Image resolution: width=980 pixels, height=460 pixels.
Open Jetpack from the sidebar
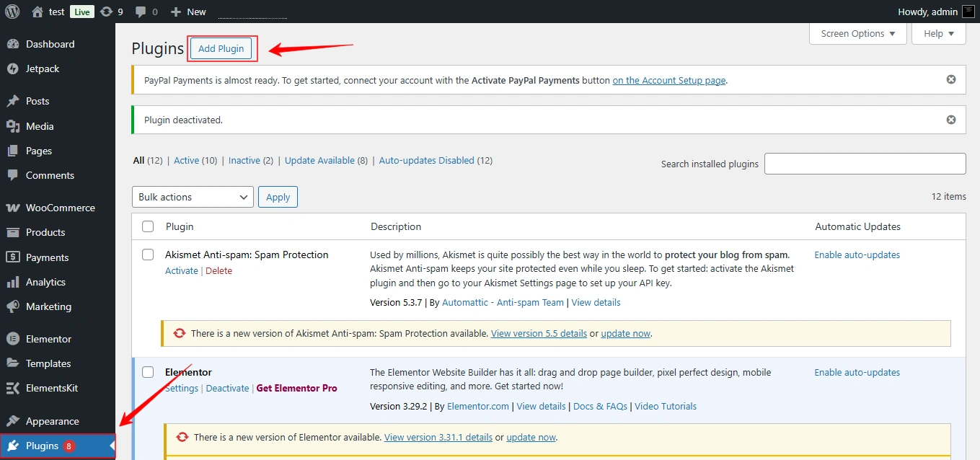(40, 68)
